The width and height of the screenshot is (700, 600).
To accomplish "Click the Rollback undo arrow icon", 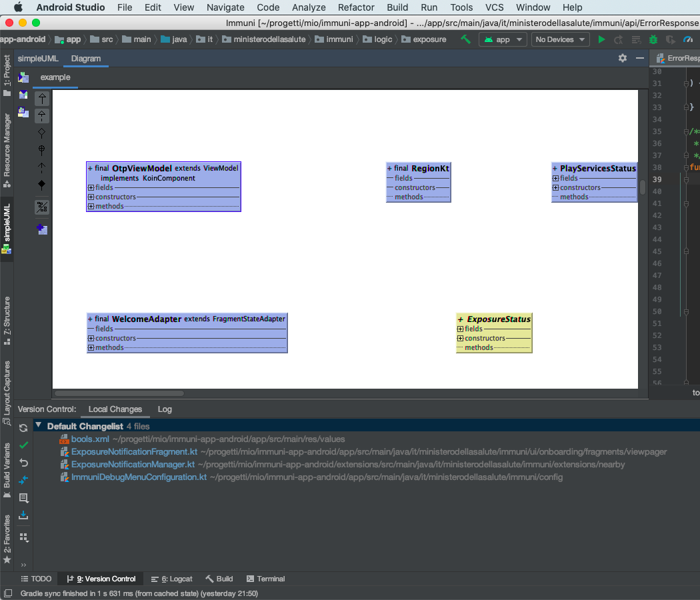I will [23, 463].
